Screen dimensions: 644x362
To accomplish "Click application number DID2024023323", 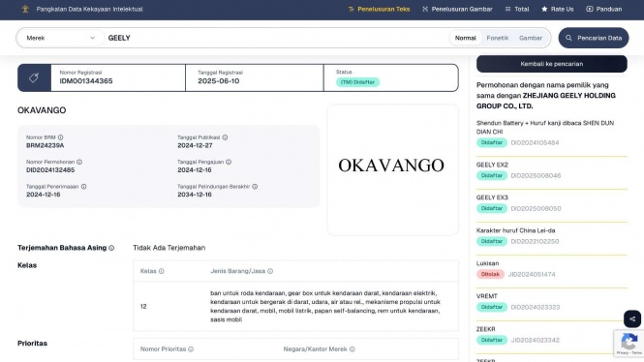I will [536, 307].
